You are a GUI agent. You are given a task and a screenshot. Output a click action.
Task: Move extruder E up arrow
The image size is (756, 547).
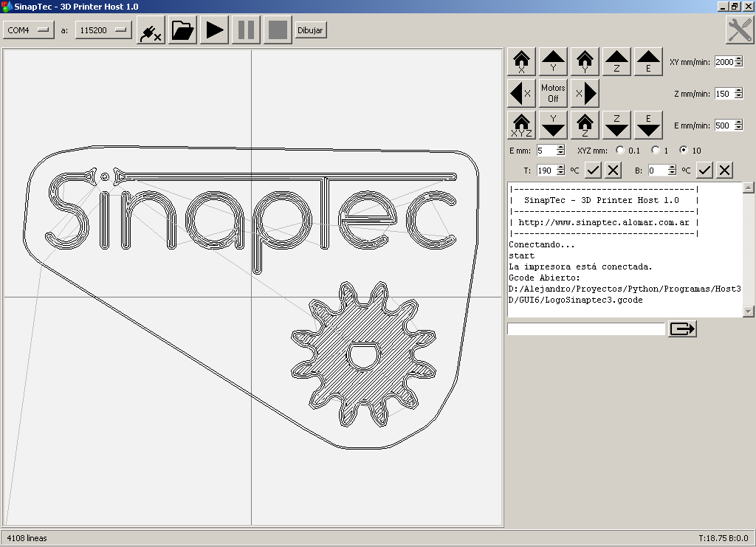coord(648,62)
